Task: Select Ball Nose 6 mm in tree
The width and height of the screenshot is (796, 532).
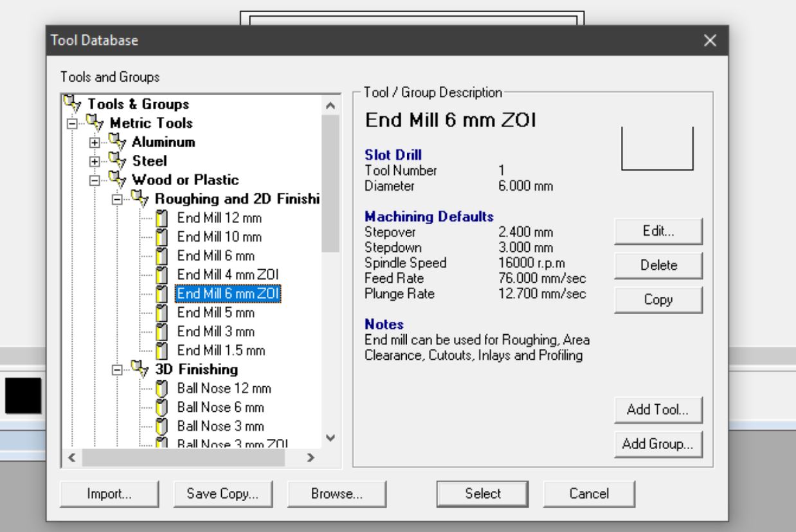Action: [221, 407]
